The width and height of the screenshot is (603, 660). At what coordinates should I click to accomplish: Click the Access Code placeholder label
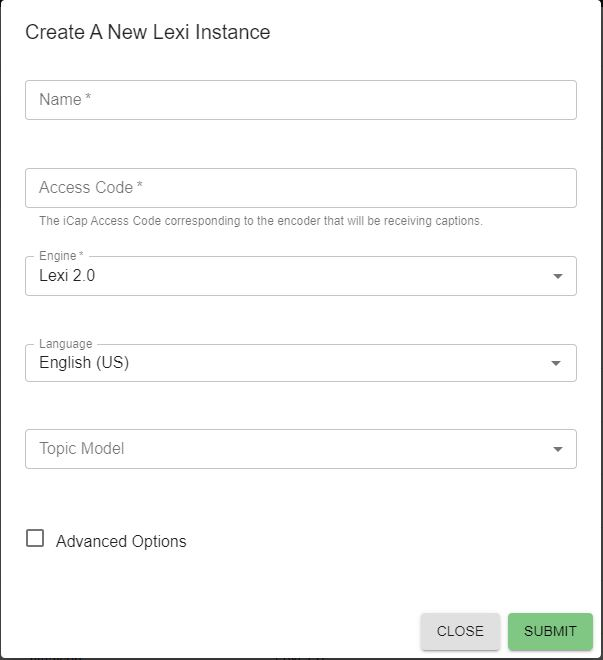point(91,188)
